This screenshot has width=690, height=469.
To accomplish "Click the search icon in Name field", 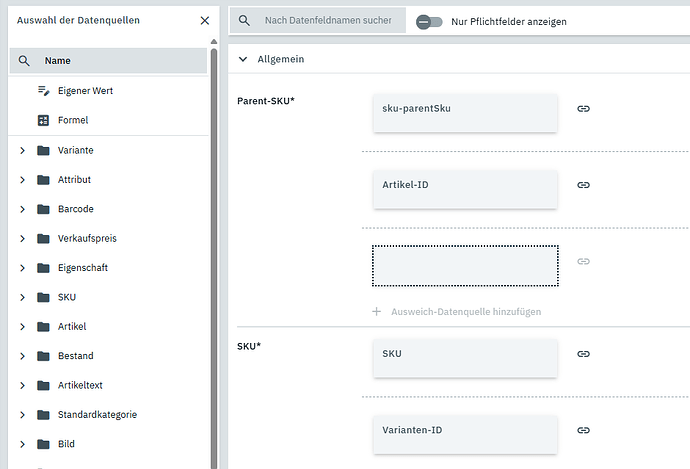I will 25,61.
